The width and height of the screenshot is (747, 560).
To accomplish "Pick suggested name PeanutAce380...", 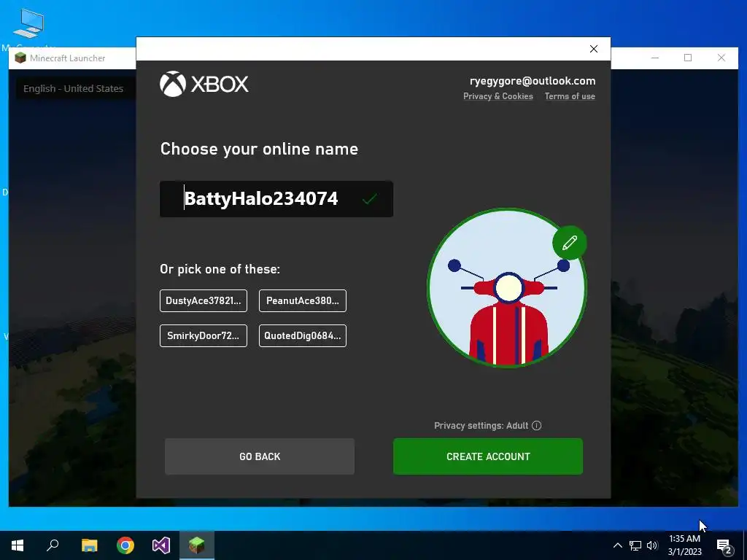I will click(x=303, y=301).
